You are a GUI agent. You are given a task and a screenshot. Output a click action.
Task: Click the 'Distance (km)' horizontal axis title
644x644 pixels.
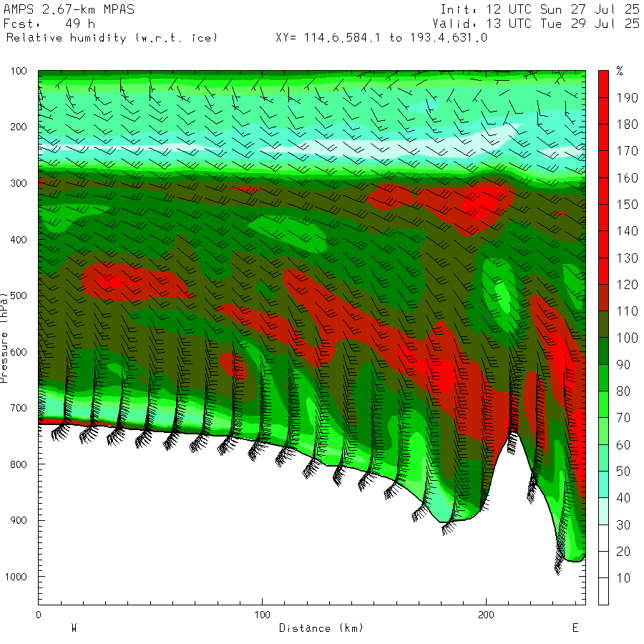pyautogui.click(x=321, y=628)
